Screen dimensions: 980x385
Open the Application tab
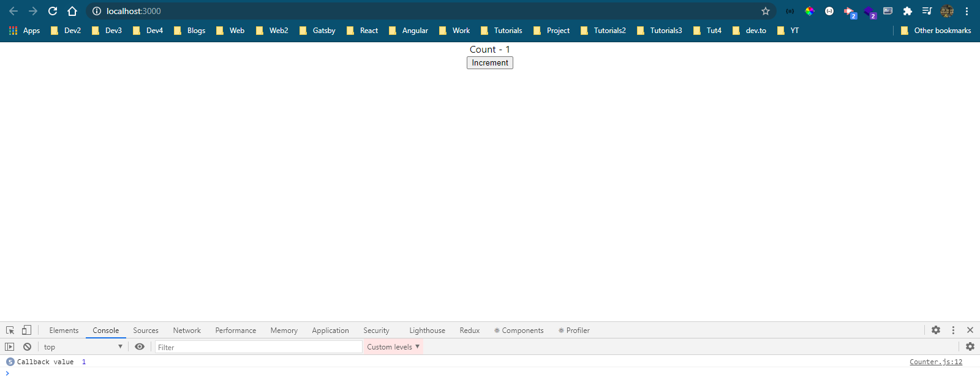[330, 331]
